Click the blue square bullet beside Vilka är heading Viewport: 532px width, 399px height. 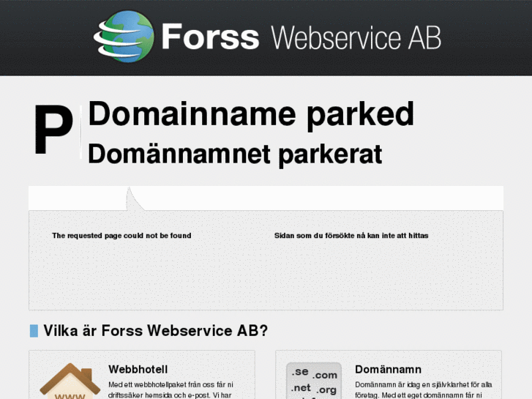[x=34, y=331]
